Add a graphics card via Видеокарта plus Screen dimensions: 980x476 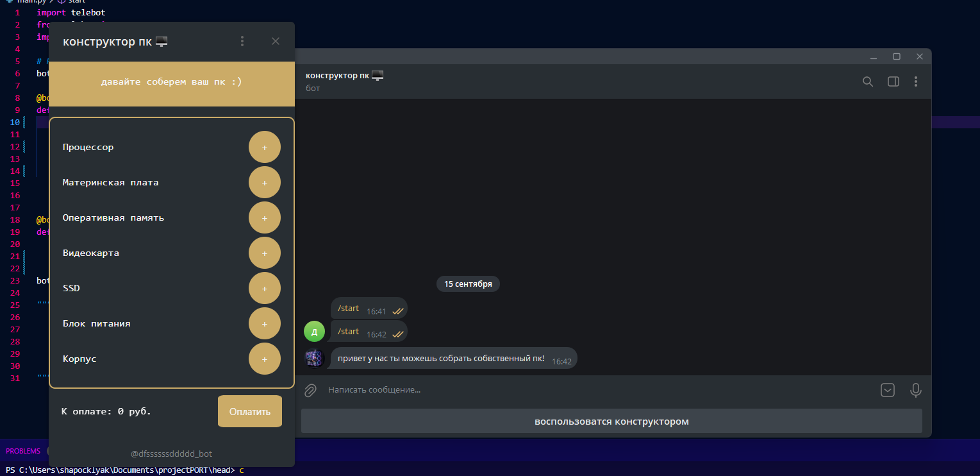(265, 253)
